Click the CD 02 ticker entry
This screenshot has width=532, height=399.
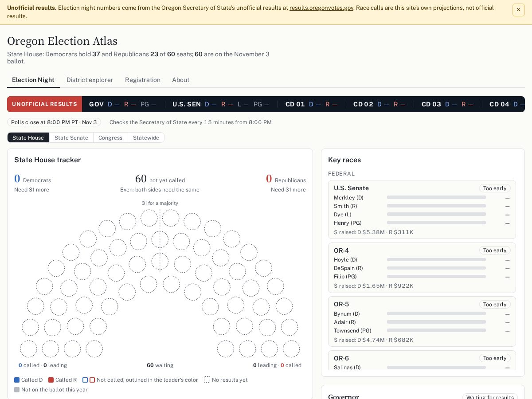coord(379,104)
